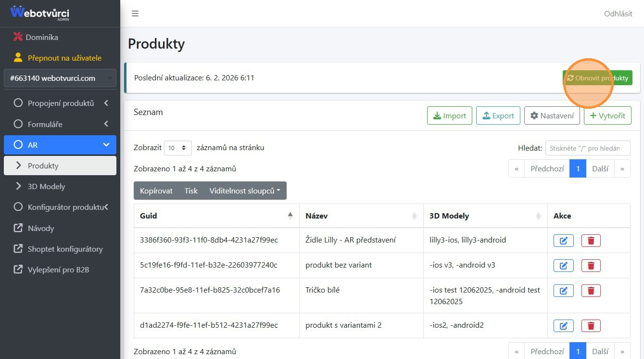Delete 'produkt s variantami 2' row
This screenshot has width=644, height=359.
pos(591,326)
